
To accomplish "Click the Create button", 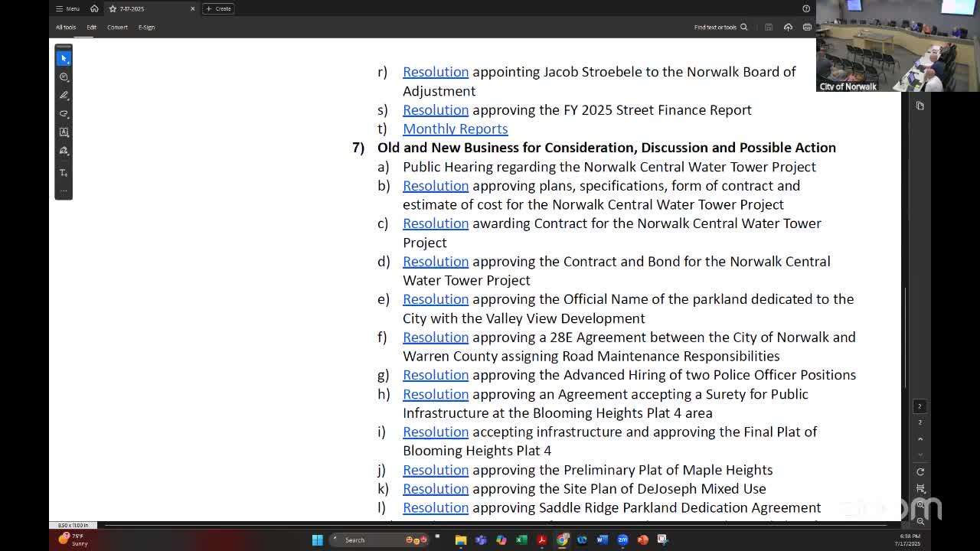I will (219, 9).
